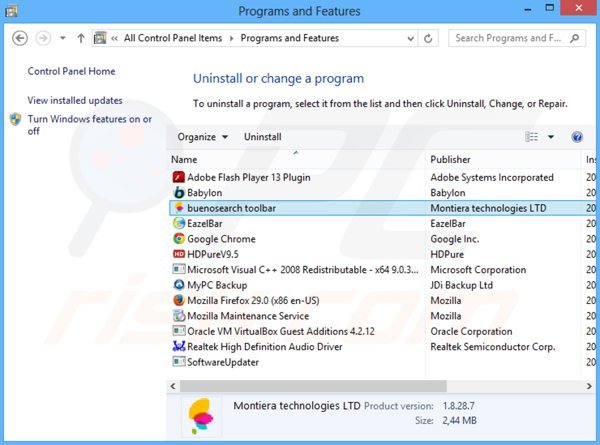Select Mozilla Maintenance Service entry name

click(248, 316)
